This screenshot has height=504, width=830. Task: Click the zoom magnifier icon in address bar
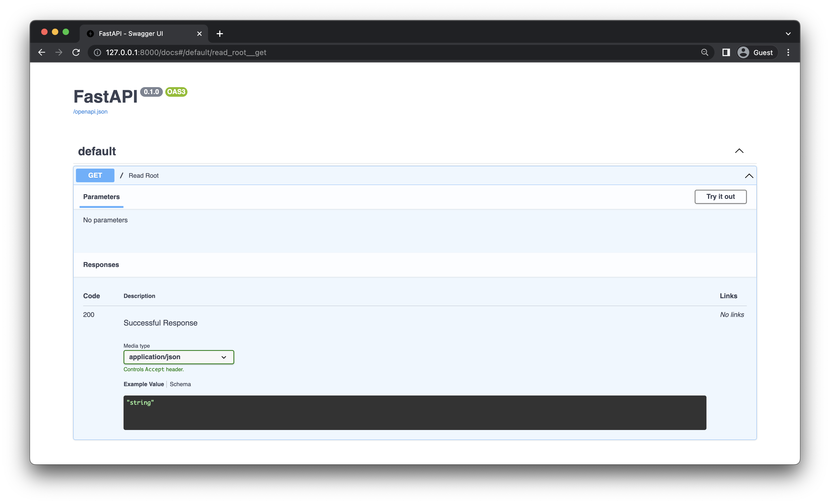(x=704, y=53)
